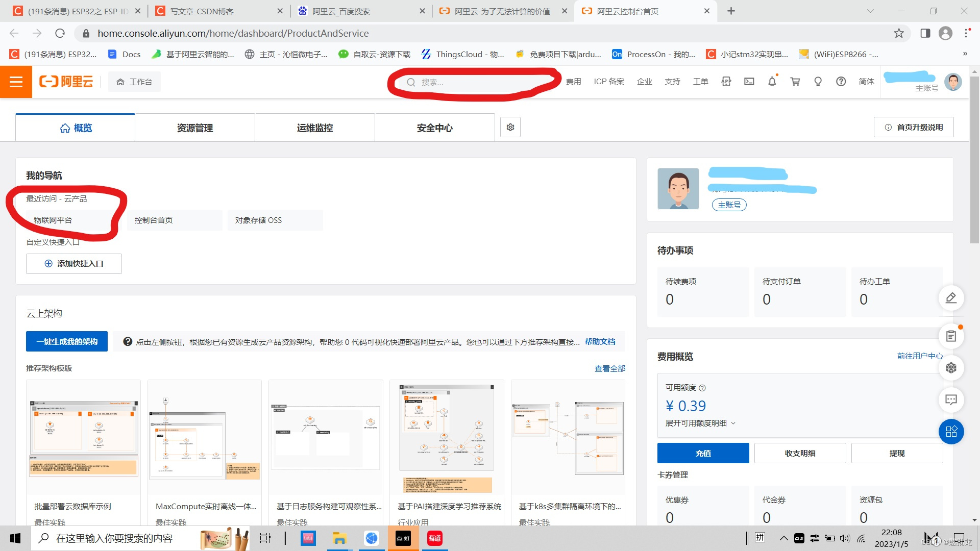Expand the bookmarks overflow chevron
Viewport: 980px width, 551px height.
point(965,54)
